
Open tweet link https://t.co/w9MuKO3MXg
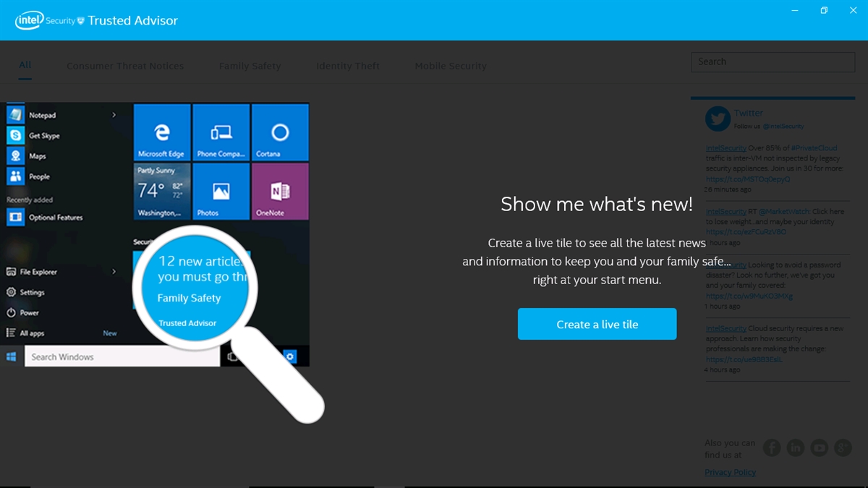[749, 296]
